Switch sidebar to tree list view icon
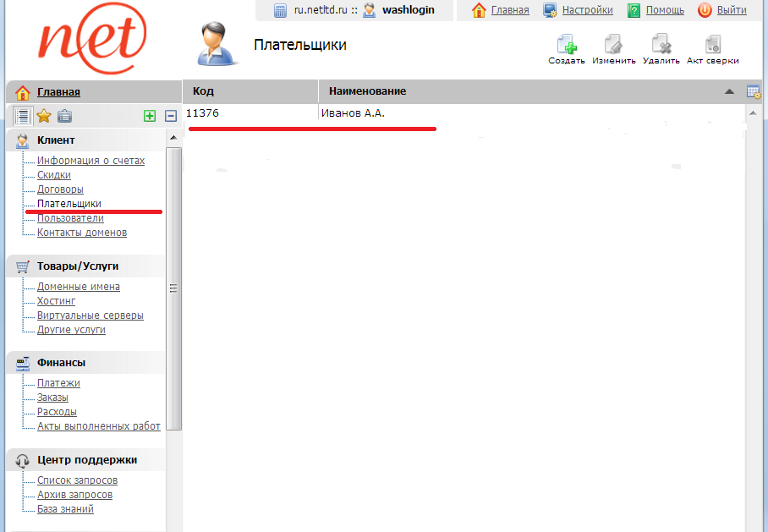768x532 pixels. pyautogui.click(x=23, y=116)
